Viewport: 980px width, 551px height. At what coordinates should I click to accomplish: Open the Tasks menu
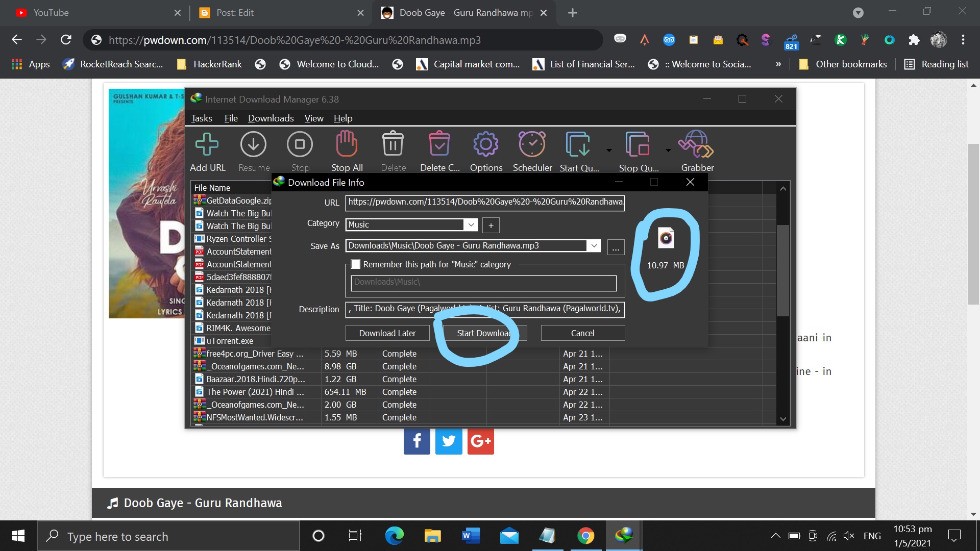(202, 118)
